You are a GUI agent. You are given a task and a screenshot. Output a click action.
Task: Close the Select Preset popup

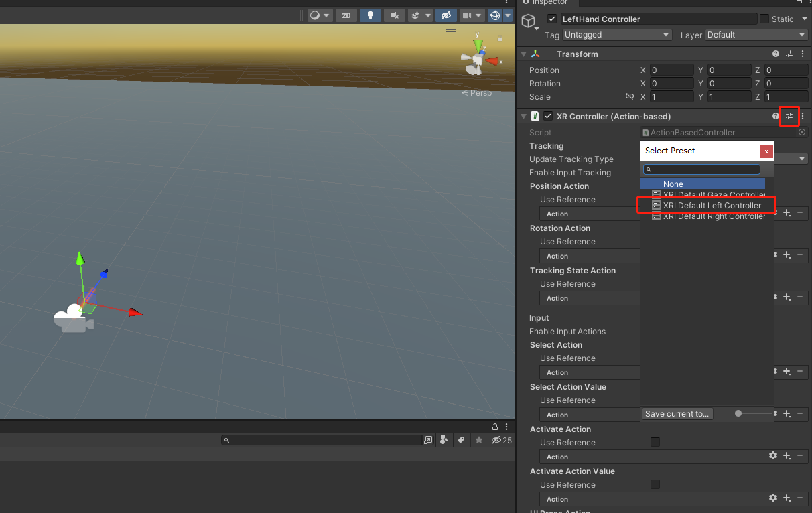point(766,151)
